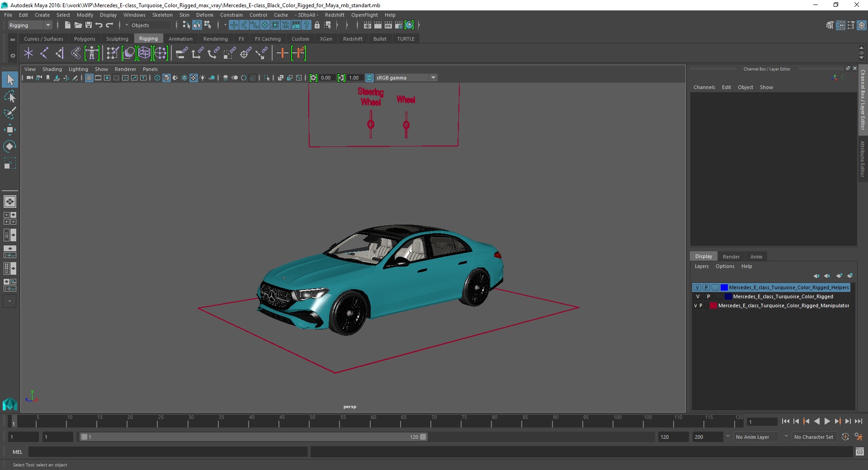Activate the Rotate tool

point(10,146)
